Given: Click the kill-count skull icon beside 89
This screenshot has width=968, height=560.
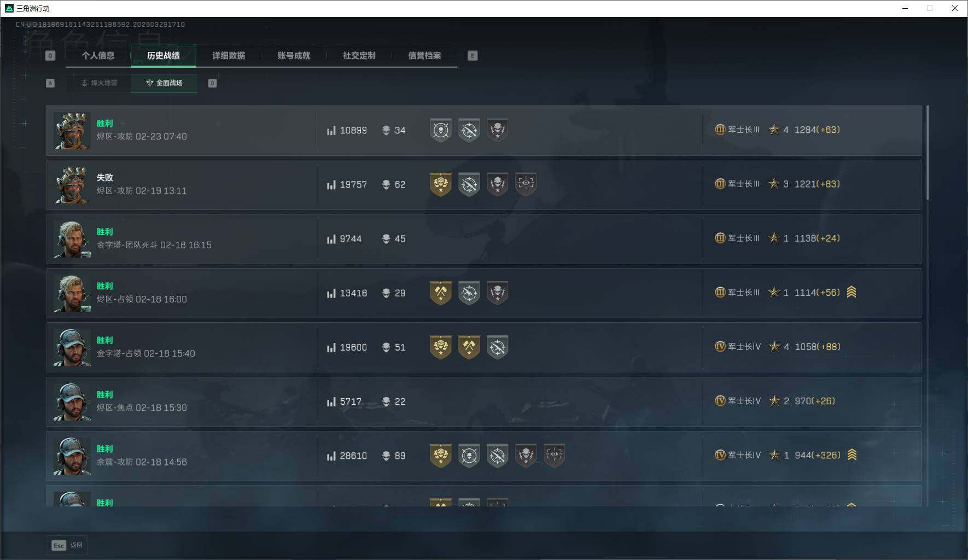Looking at the screenshot, I should [386, 456].
